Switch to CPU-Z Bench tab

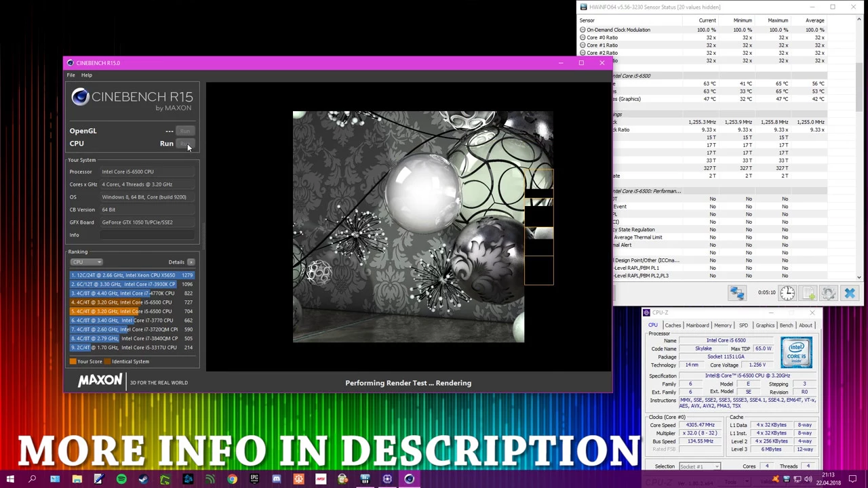tap(786, 325)
